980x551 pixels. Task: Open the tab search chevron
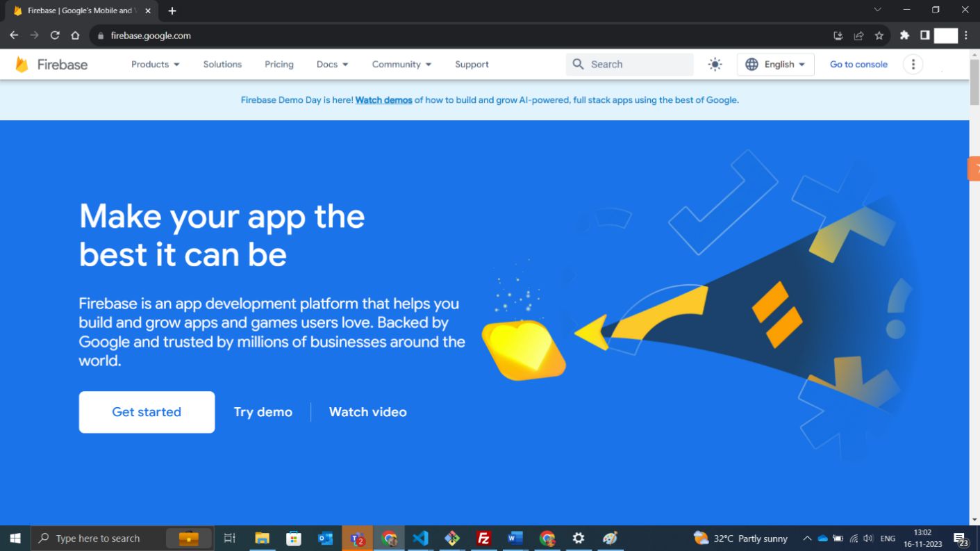pyautogui.click(x=877, y=10)
